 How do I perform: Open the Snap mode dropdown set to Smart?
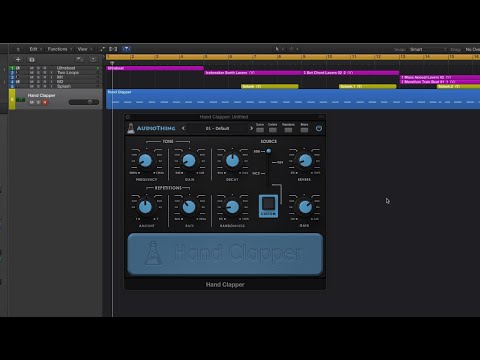(428, 49)
